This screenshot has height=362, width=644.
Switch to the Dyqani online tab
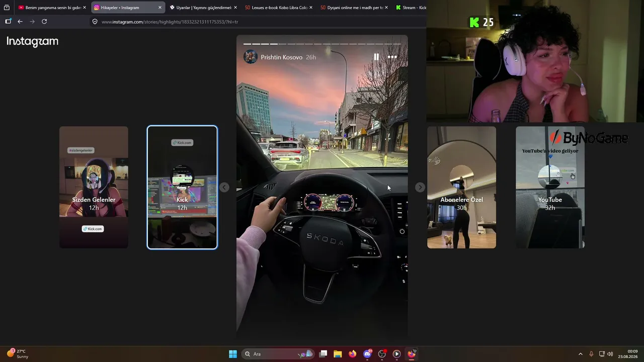coord(354,8)
